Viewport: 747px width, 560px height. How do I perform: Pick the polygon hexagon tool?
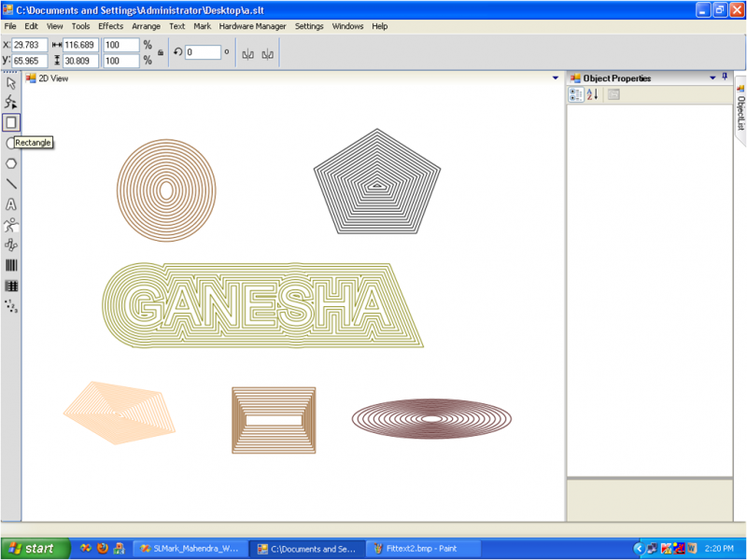(x=11, y=163)
